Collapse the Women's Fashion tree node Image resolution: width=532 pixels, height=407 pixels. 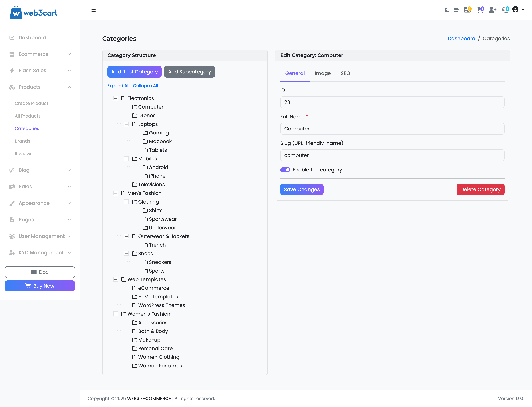116,314
